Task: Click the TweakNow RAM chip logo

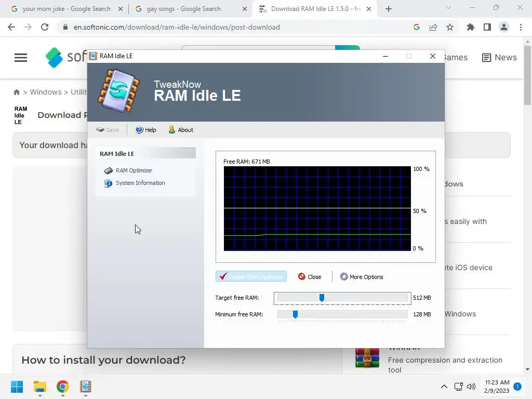Action: point(119,91)
